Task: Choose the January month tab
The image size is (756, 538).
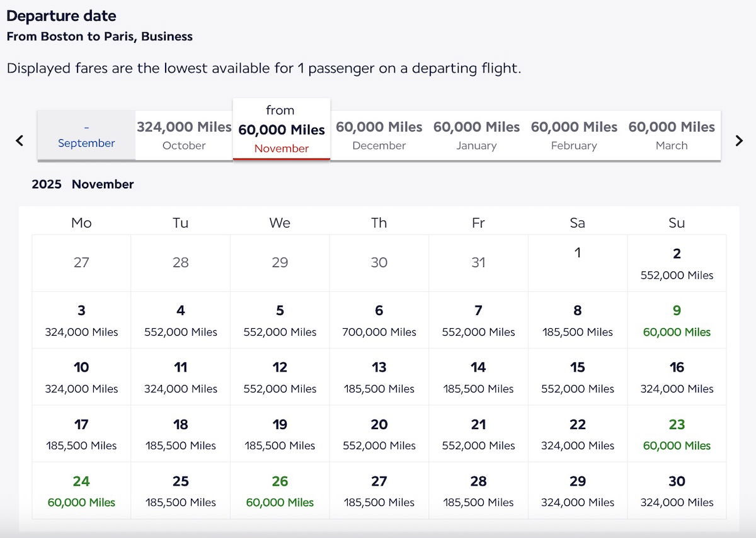Action: pyautogui.click(x=476, y=135)
